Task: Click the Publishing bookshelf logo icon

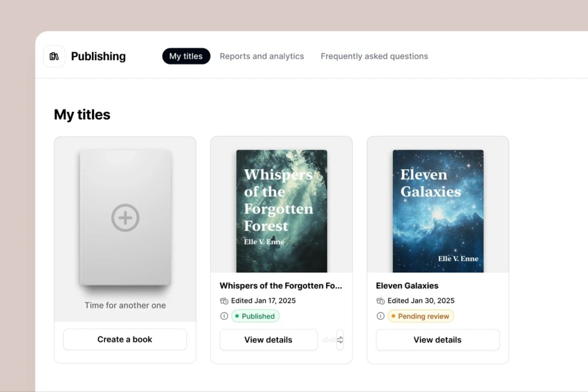Action: [x=54, y=56]
